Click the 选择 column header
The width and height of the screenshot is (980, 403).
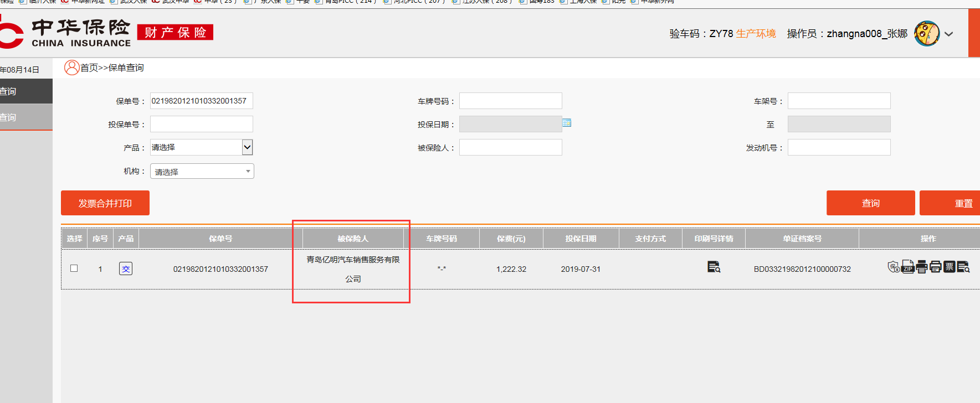pos(74,239)
